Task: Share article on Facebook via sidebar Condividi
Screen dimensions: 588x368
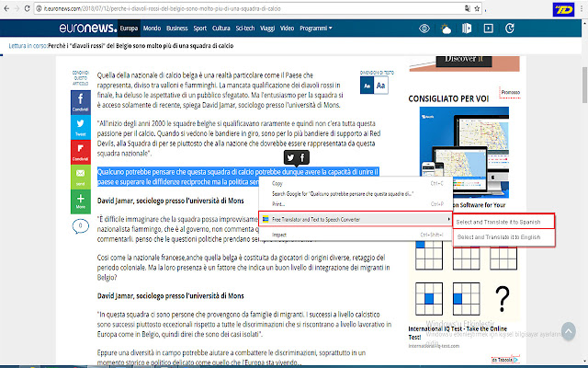Action: [80, 102]
